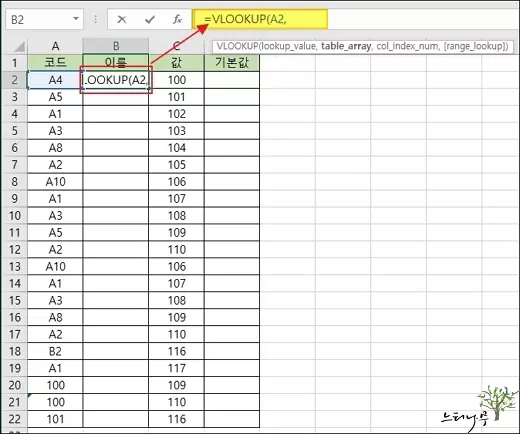The width and height of the screenshot is (520, 434).
Task: Click cell C3 with value 101
Action: (177, 97)
